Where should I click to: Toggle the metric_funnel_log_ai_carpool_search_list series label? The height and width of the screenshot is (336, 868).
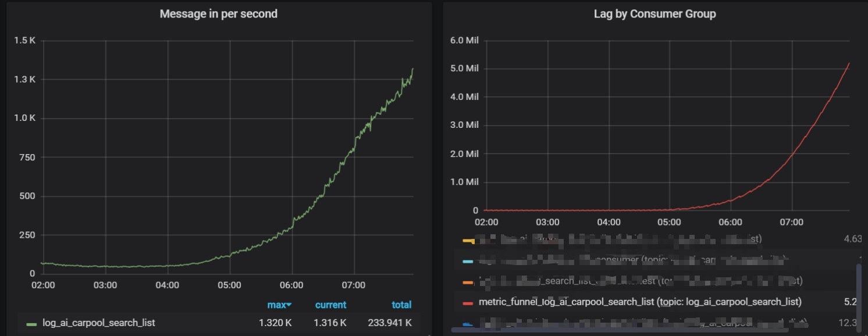click(x=640, y=302)
